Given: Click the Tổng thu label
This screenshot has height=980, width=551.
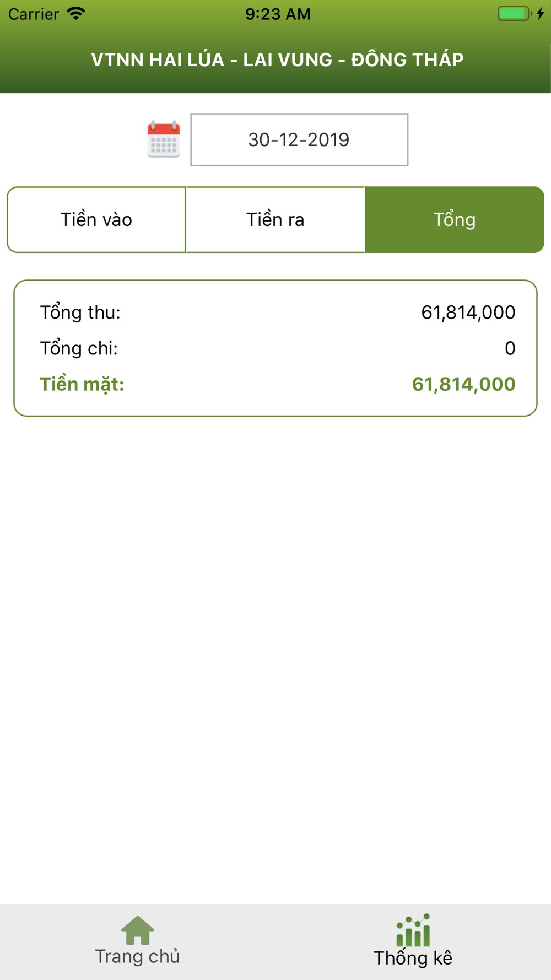Looking at the screenshot, I should (80, 313).
